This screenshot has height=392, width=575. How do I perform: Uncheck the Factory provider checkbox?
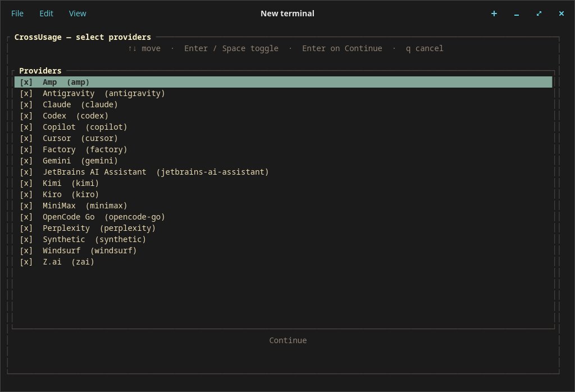(x=26, y=149)
